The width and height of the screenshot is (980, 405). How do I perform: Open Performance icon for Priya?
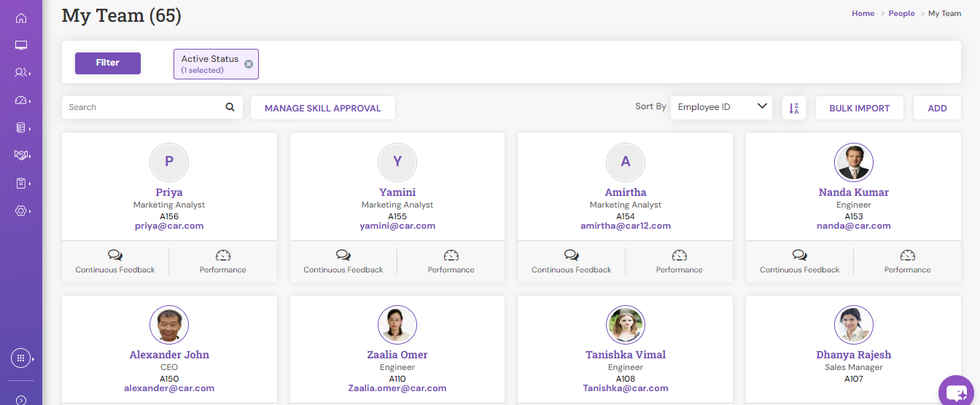[223, 255]
